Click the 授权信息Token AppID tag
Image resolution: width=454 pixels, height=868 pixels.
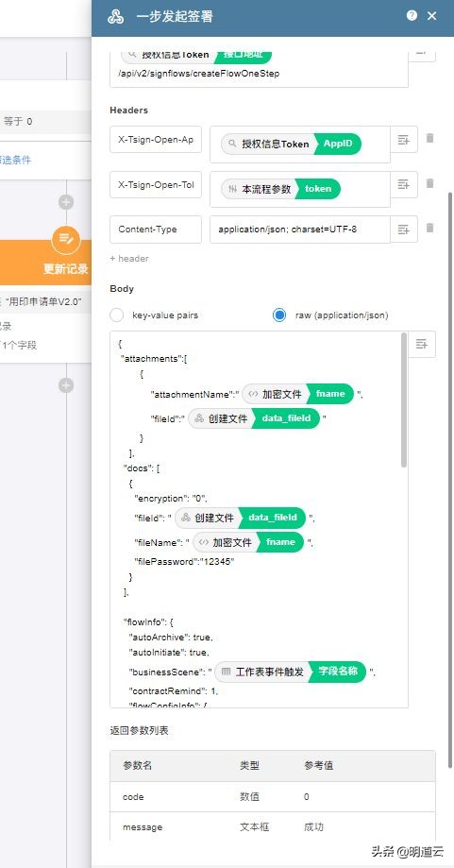click(291, 144)
